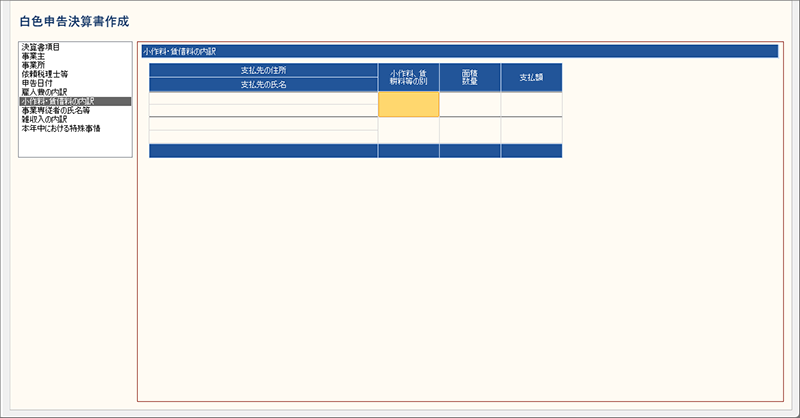The image size is (800, 418).
Task: Click first row payee address field
Action: click(x=263, y=98)
